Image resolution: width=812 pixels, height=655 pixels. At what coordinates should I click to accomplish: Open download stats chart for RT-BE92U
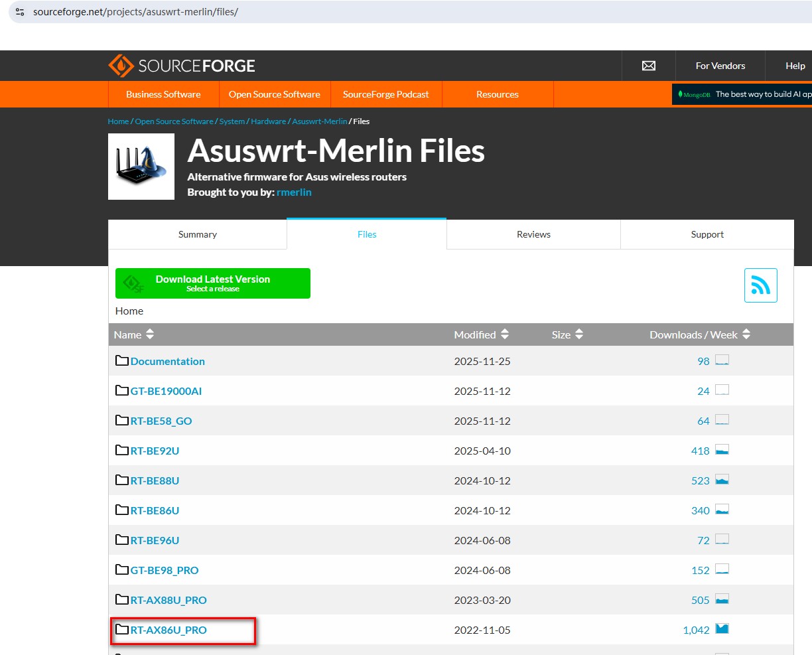722,450
